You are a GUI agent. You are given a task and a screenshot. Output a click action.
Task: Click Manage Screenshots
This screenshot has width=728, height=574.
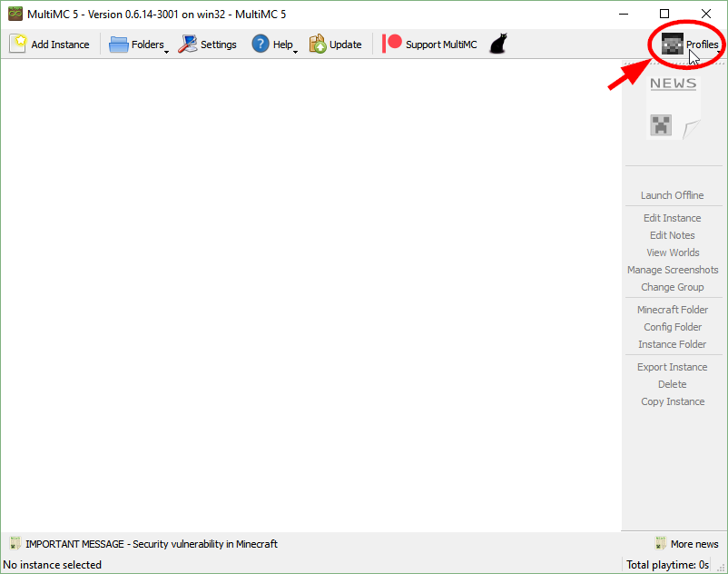(x=673, y=270)
